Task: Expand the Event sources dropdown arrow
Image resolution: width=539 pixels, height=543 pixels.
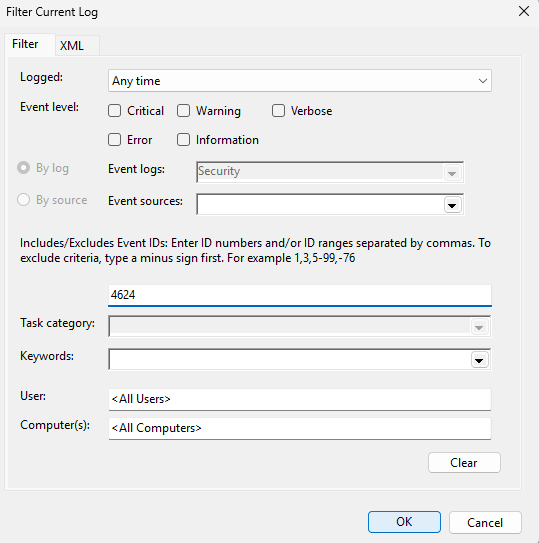Action: [452, 205]
